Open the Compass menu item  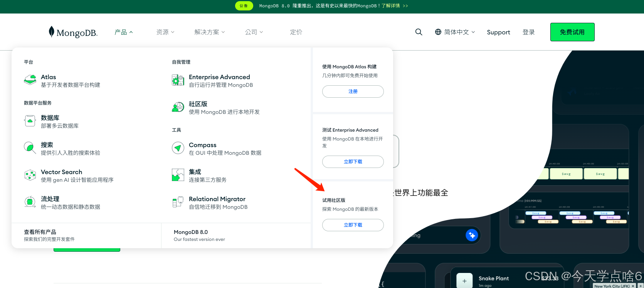217,149
